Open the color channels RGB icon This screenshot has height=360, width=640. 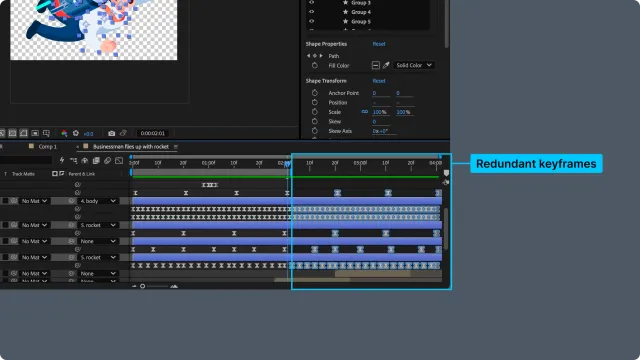(64, 133)
